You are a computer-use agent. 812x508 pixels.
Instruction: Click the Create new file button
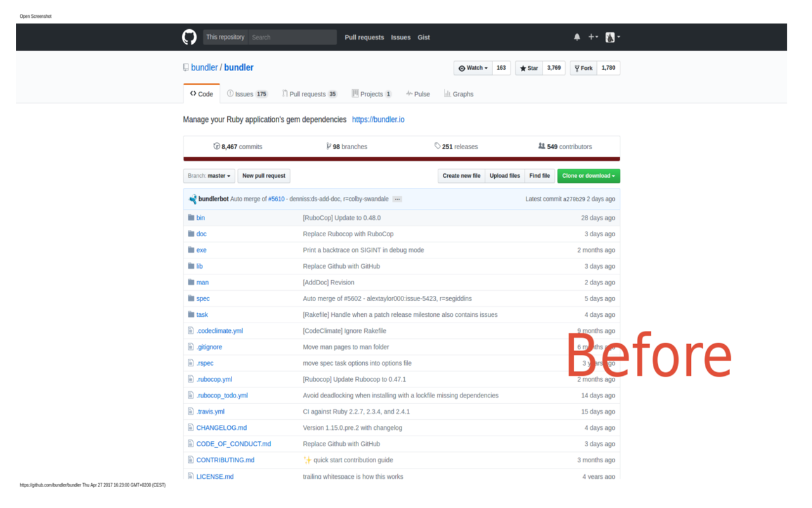point(461,176)
